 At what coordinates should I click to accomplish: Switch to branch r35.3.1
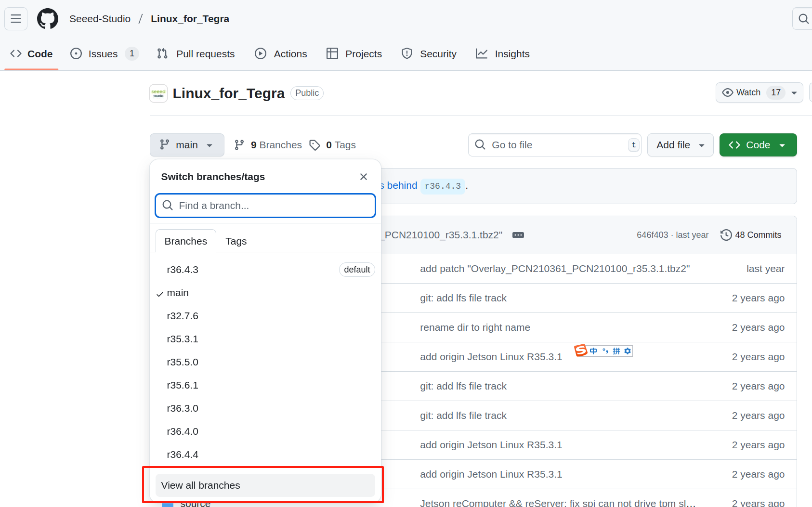click(x=265, y=339)
